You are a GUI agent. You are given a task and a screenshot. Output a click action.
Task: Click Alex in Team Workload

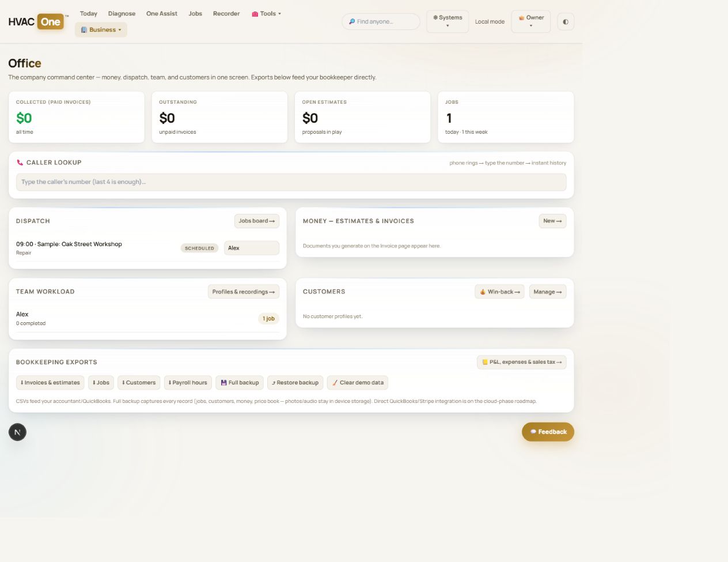tap(22, 314)
